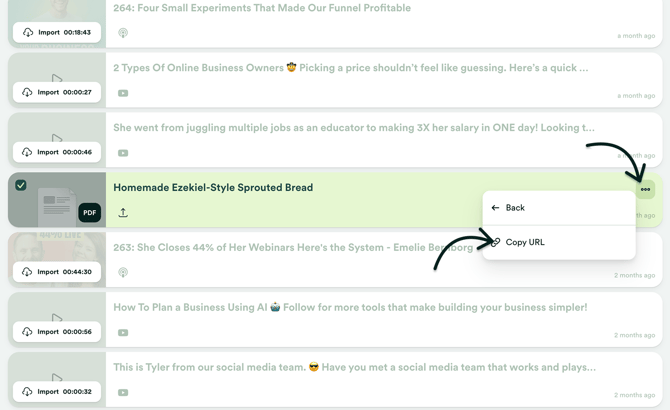
Task: Click the video icon under 2 Types Of Online Business Owners
Action: pos(123,93)
